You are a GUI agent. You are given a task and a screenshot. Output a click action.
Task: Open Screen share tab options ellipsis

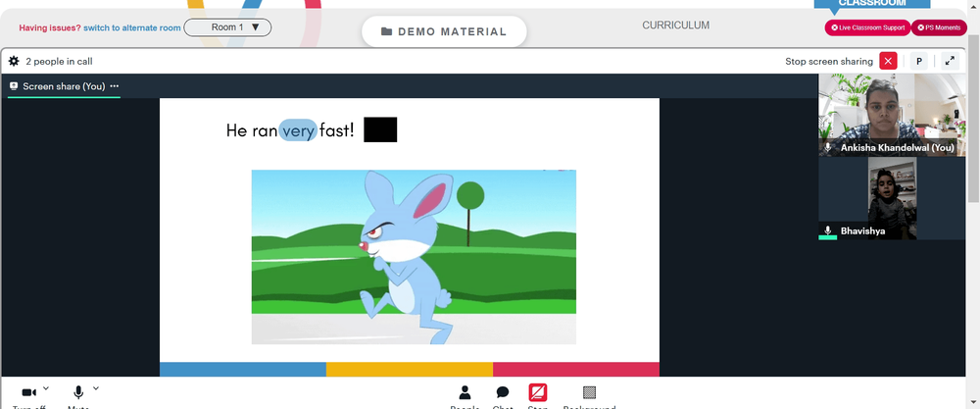[115, 86]
